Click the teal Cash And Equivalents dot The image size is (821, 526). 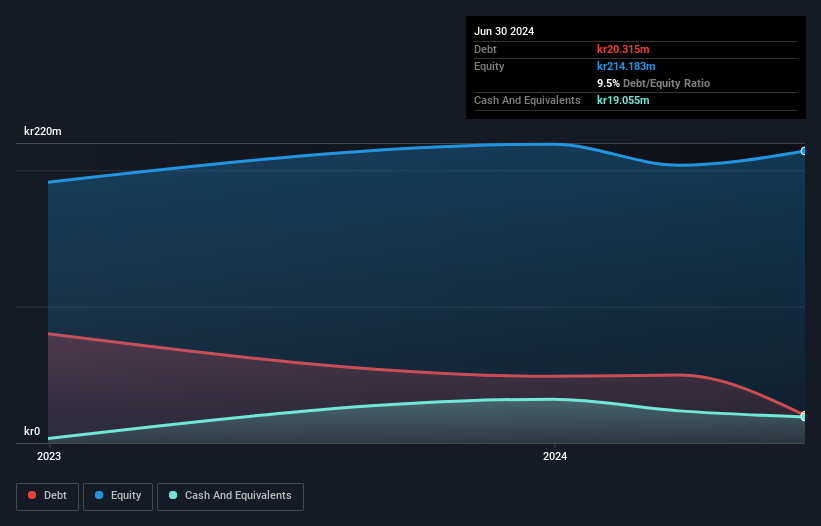pos(173,495)
